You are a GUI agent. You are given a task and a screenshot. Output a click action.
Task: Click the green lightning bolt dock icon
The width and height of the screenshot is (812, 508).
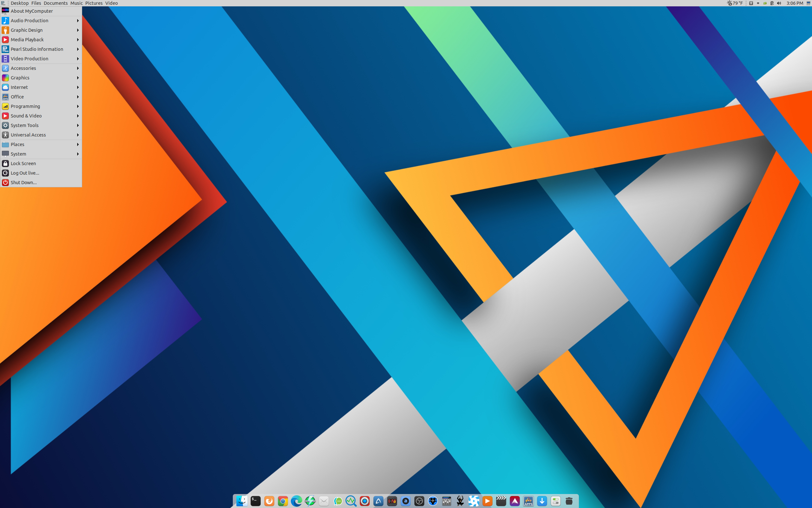pyautogui.click(x=310, y=501)
